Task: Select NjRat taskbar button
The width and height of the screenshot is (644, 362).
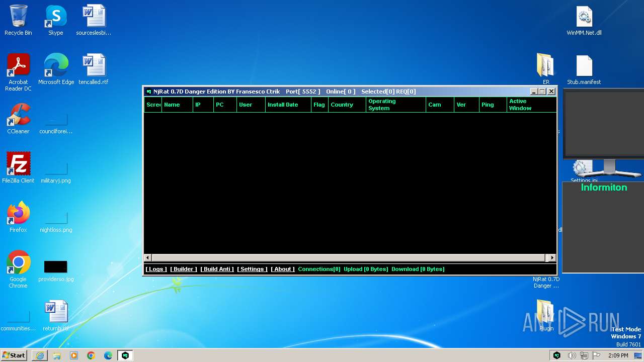Action: pos(125,355)
